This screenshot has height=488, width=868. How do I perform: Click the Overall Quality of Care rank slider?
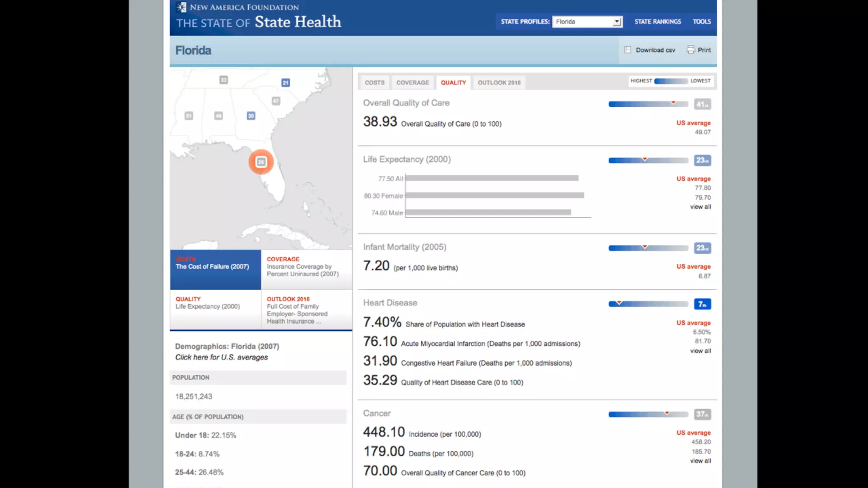click(648, 104)
